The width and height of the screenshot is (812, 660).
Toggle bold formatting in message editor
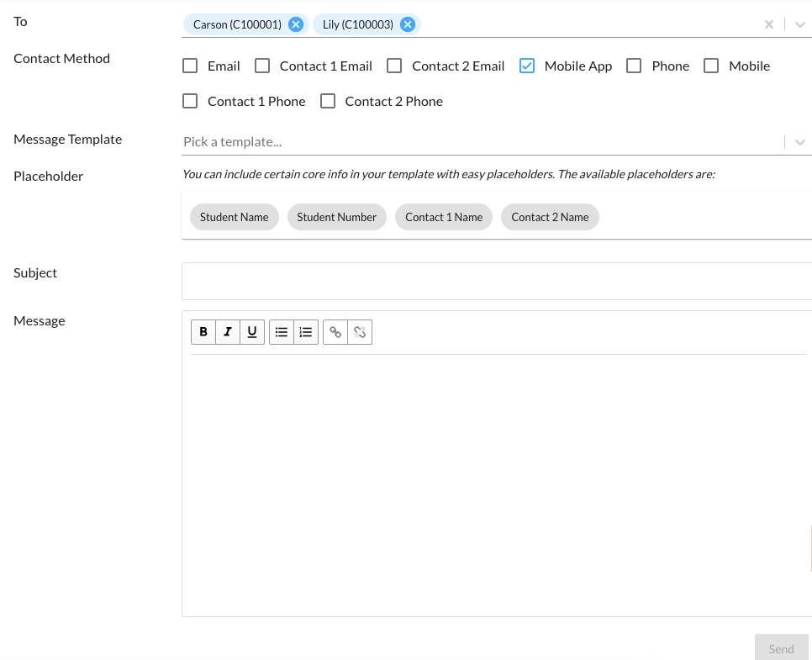pyautogui.click(x=203, y=332)
